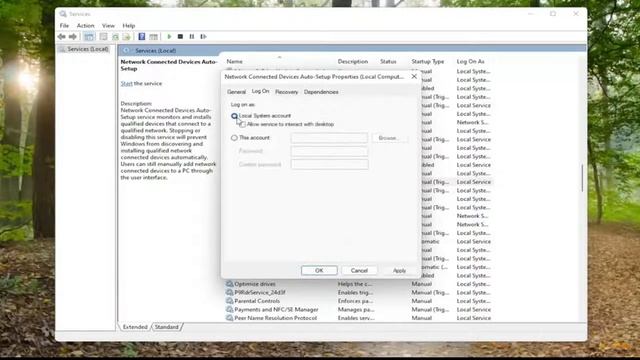Open the blue Help toolbar icon
This screenshot has width=640, height=360.
(142, 37)
